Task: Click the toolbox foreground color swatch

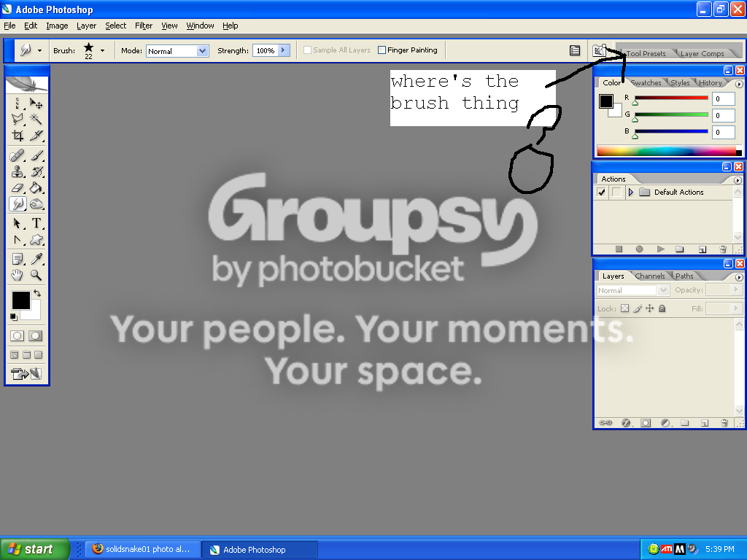Action: (21, 300)
